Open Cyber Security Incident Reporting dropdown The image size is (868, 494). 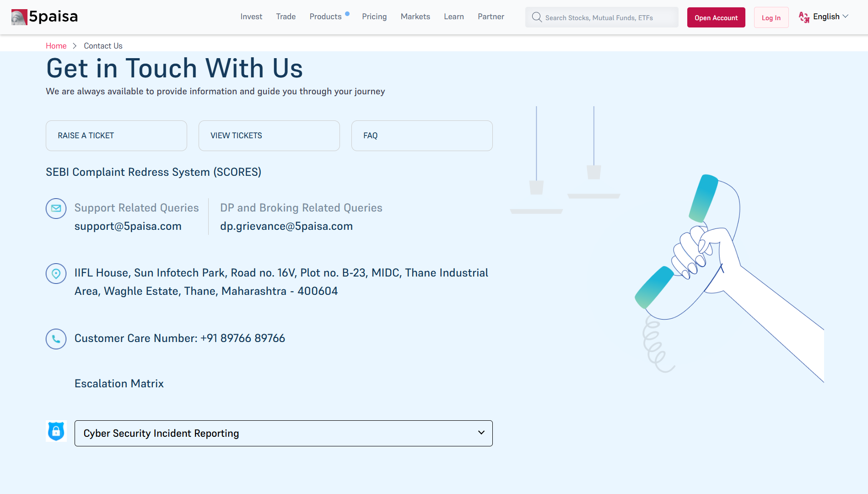pyautogui.click(x=283, y=433)
